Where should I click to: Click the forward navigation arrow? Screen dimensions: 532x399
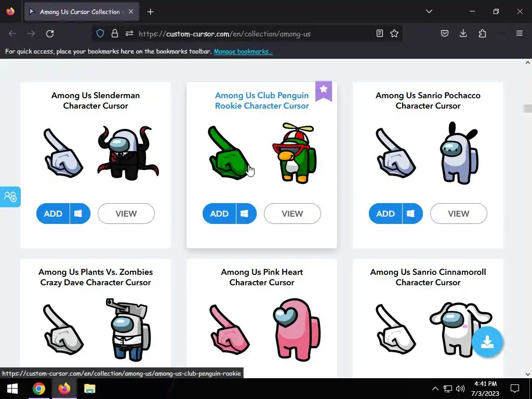pos(31,34)
